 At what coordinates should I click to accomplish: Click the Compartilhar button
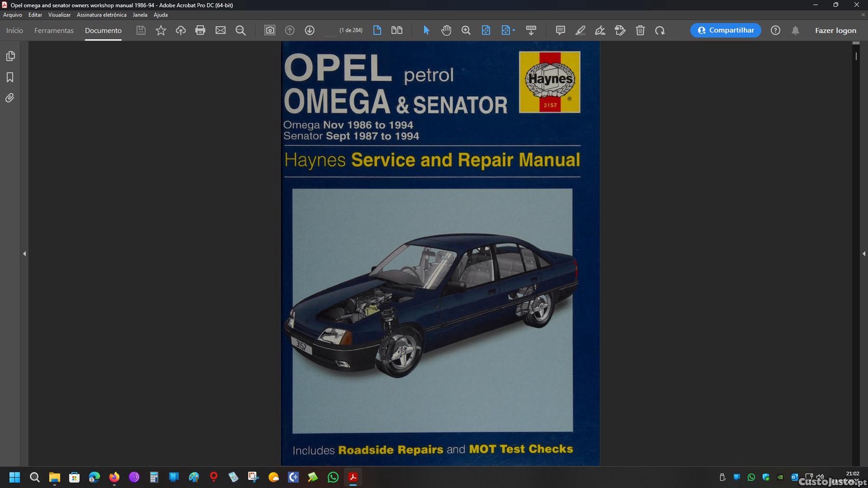[725, 31]
